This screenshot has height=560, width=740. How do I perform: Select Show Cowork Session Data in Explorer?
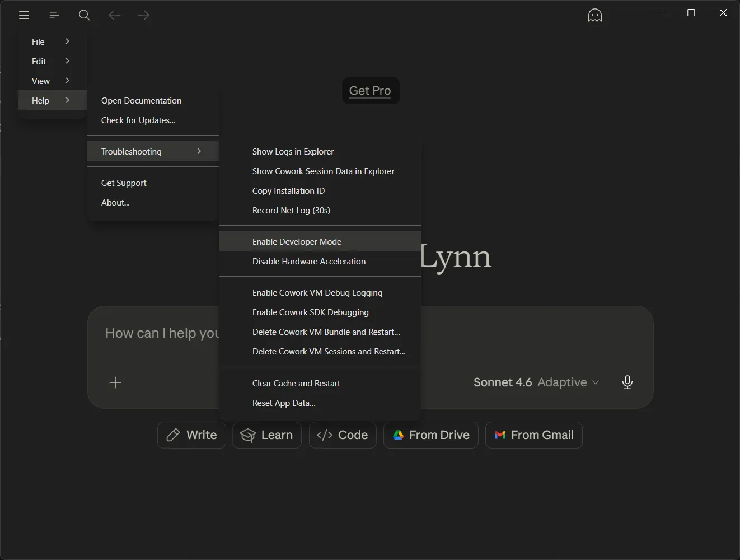[320, 171]
